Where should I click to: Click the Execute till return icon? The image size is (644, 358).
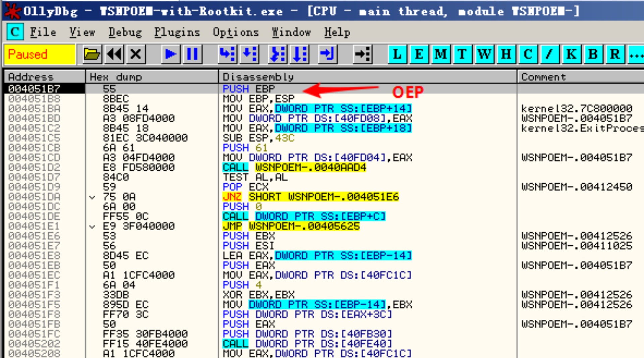327,54
